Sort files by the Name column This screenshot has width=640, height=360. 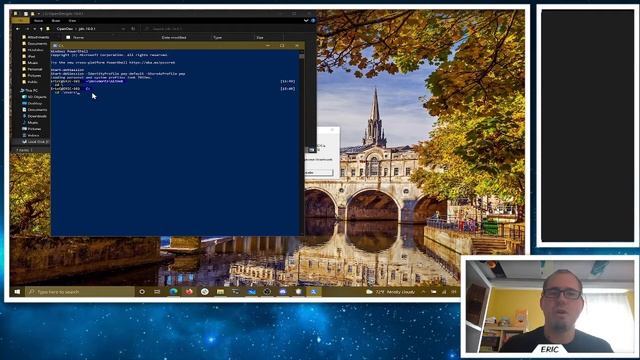tap(78, 37)
